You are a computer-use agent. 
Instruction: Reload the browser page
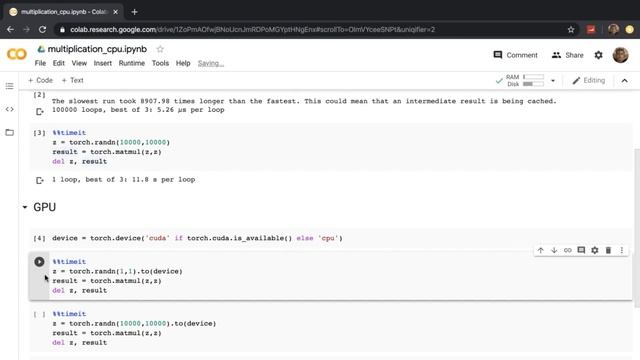(x=42, y=29)
